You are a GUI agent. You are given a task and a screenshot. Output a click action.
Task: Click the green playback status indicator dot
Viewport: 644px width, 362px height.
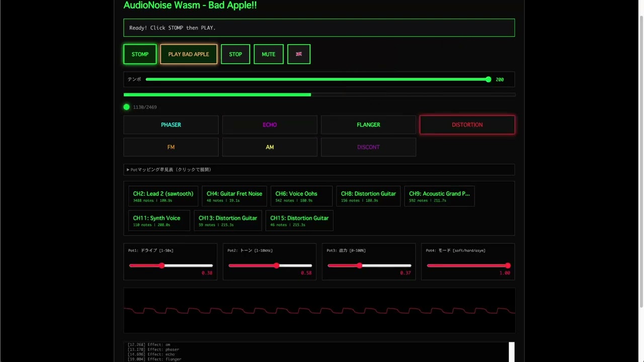[x=126, y=107]
